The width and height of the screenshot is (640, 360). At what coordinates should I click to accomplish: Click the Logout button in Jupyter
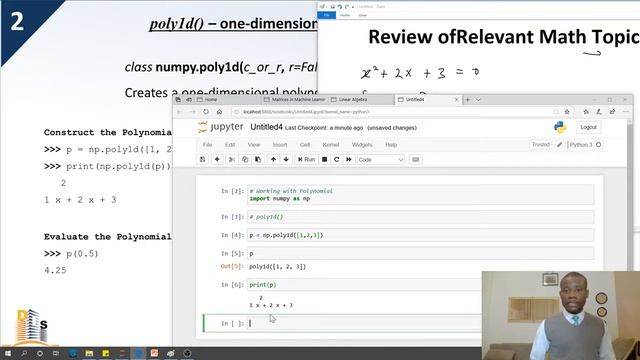(588, 127)
